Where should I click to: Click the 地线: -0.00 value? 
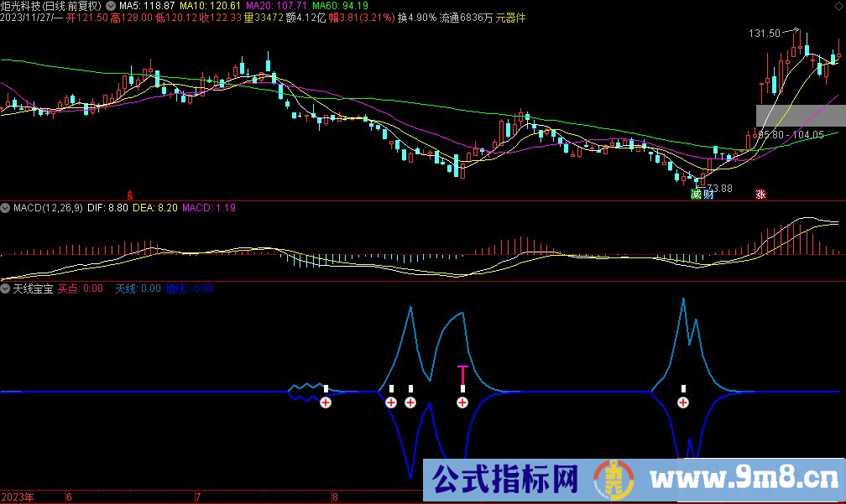click(x=190, y=288)
